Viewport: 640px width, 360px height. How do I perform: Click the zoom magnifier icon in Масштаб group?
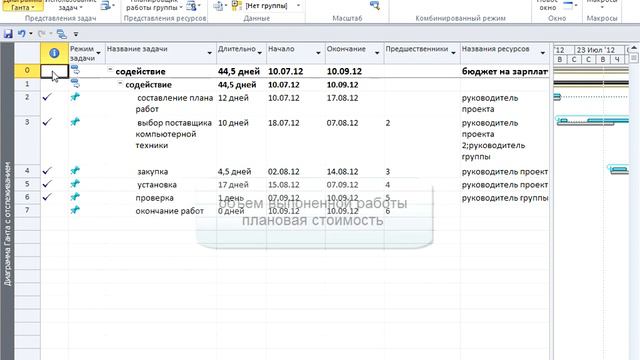pos(375,6)
